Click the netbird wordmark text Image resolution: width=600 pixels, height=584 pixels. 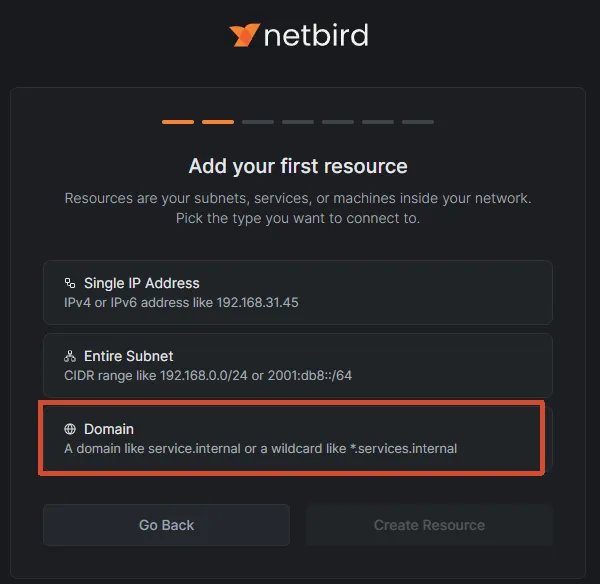(x=316, y=35)
